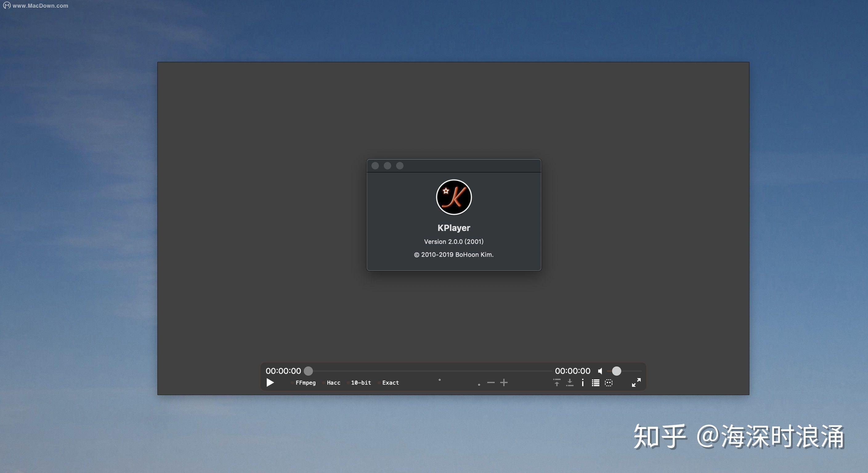
Task: Click the seek bar position handle
Action: click(308, 371)
